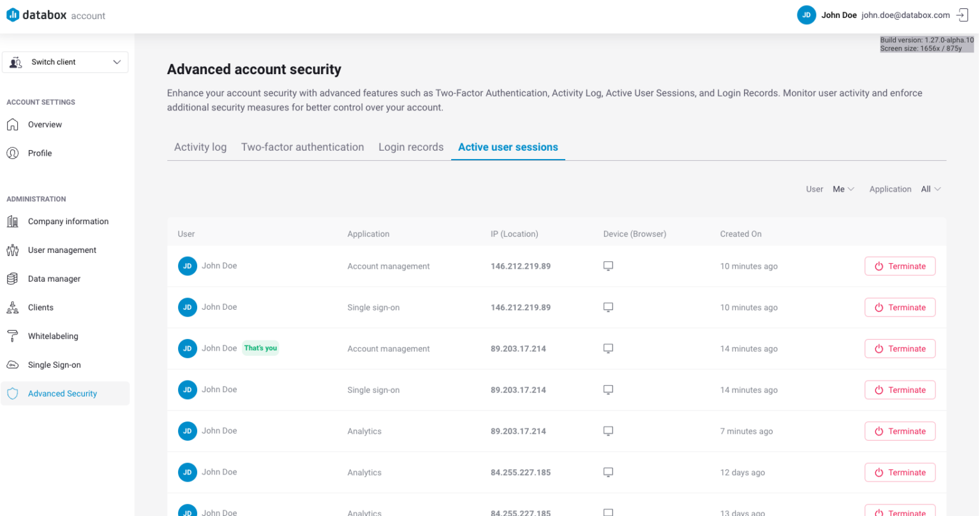Click the Device (Browser) column header
The height and width of the screenshot is (516, 980).
coord(635,234)
